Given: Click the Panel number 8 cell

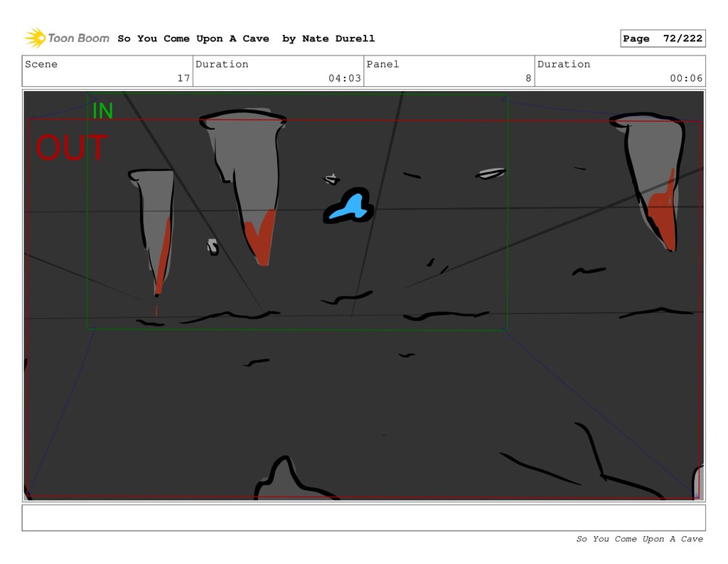Looking at the screenshot, I should tap(449, 71).
